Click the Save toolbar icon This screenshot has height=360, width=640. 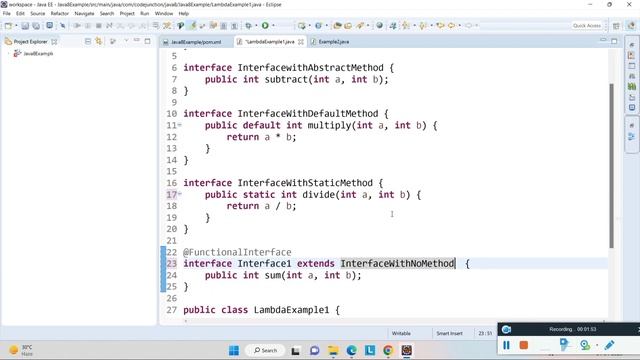pyautogui.click(x=25, y=26)
